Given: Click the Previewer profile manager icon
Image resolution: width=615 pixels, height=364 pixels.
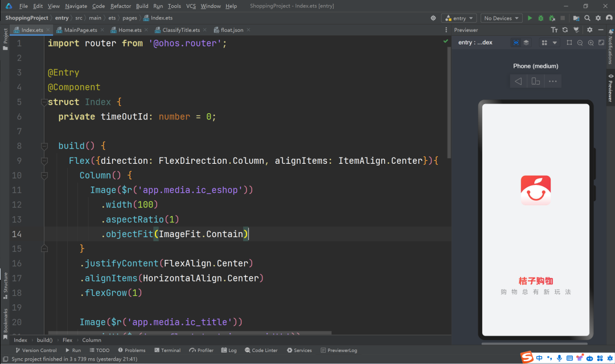Looking at the screenshot, I should coord(576,30).
